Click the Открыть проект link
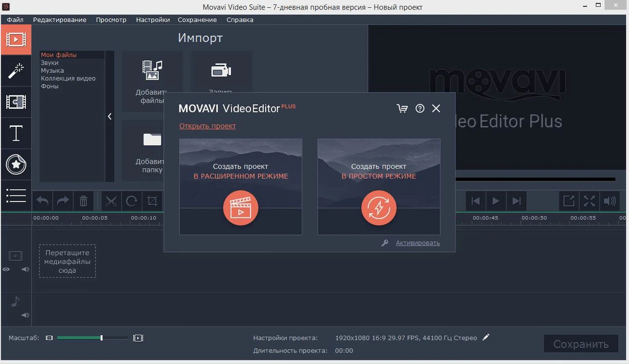629x364 pixels. coord(208,126)
